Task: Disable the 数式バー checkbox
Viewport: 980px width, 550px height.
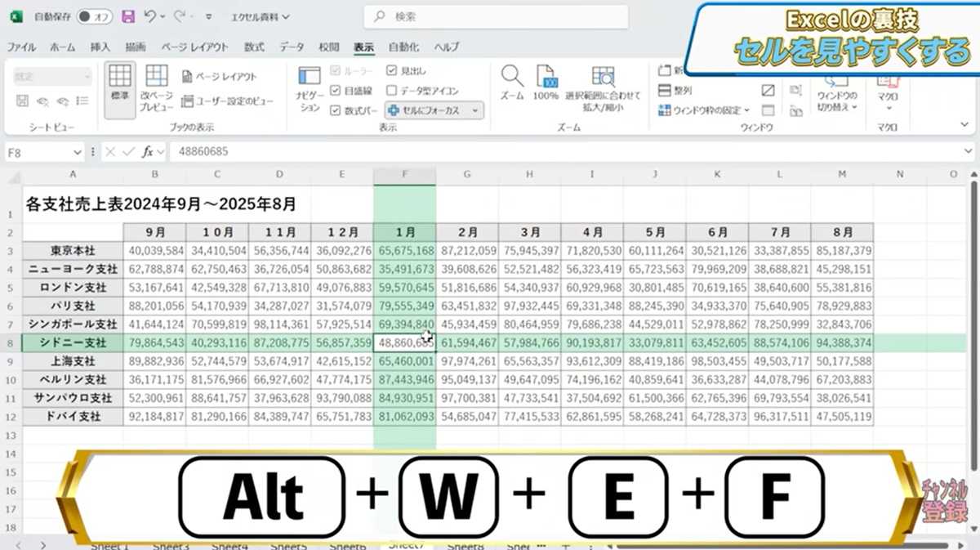Action: (x=337, y=110)
